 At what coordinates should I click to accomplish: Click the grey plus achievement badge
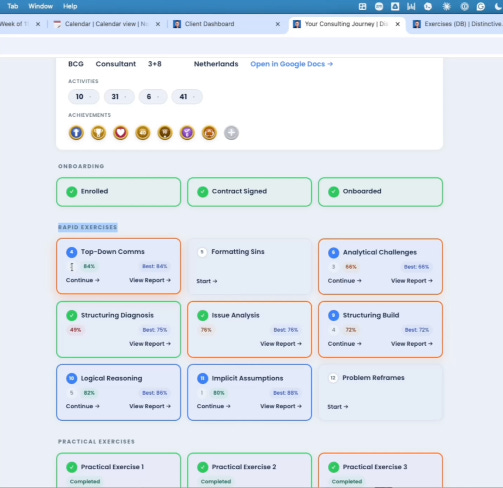tap(231, 133)
